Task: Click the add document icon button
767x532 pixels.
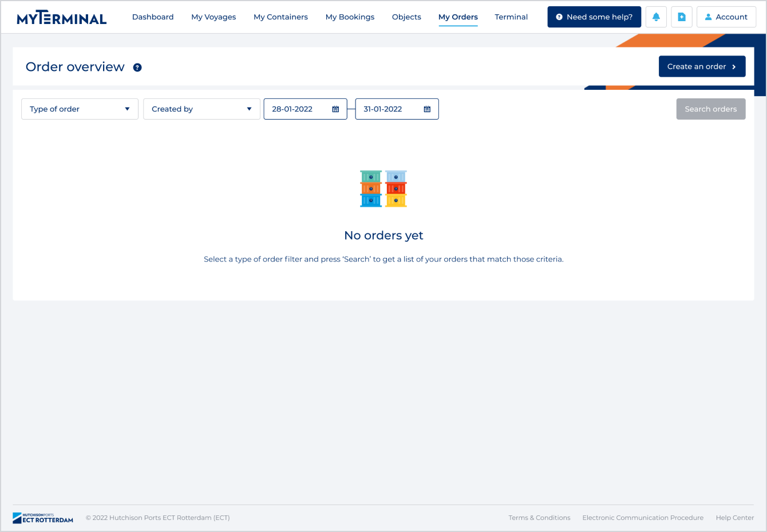Action: [x=682, y=17]
